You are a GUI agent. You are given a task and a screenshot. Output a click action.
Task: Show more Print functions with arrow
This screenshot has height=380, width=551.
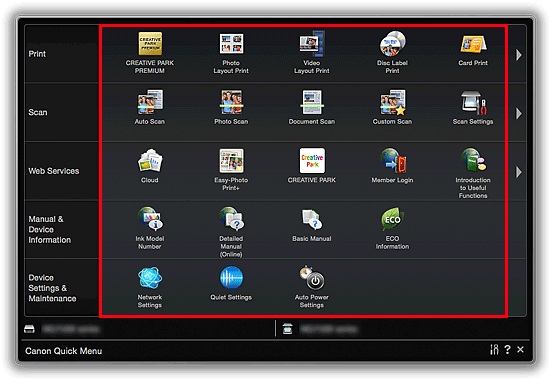click(x=519, y=55)
